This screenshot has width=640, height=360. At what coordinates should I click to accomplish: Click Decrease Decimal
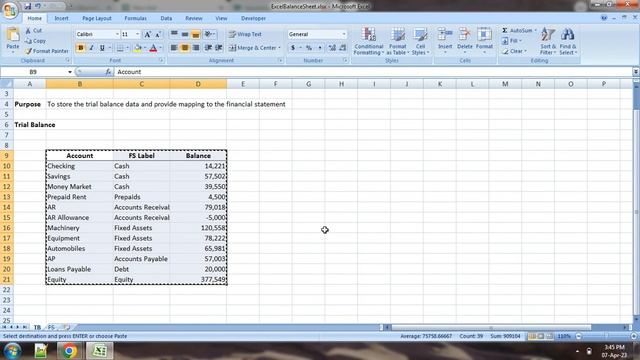[x=343, y=48]
